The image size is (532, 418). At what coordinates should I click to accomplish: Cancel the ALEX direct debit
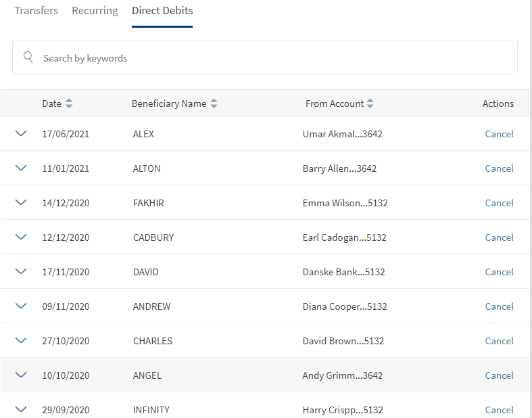pos(499,134)
